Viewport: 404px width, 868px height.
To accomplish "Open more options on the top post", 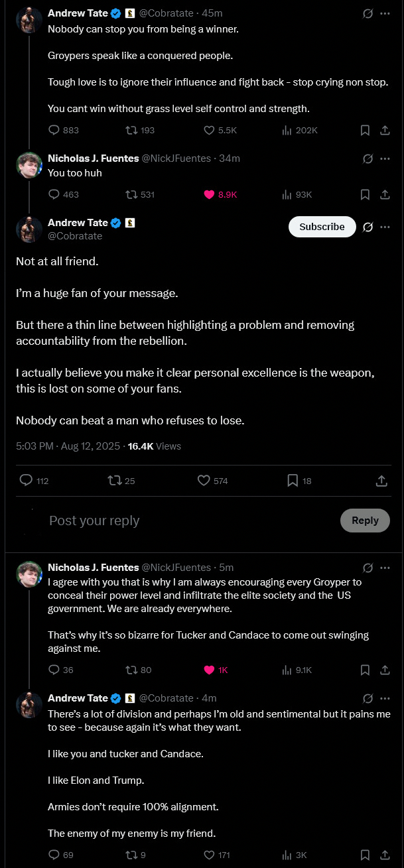I will pos(385,13).
